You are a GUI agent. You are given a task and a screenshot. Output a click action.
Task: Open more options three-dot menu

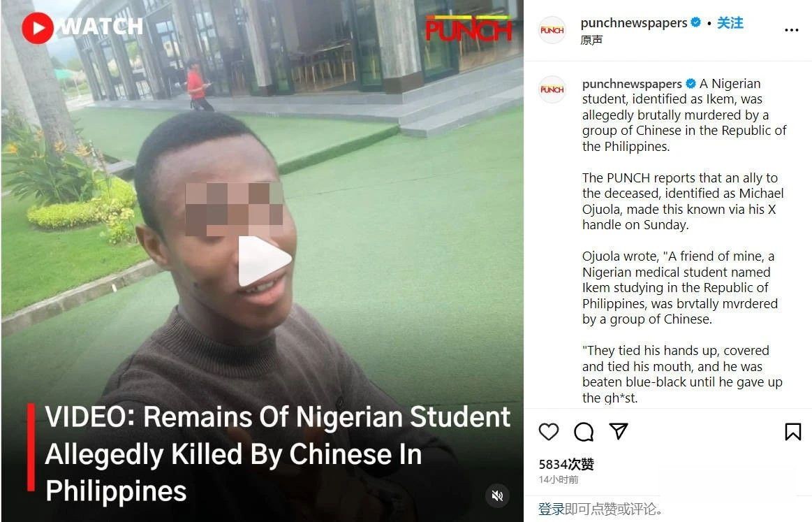(x=791, y=30)
